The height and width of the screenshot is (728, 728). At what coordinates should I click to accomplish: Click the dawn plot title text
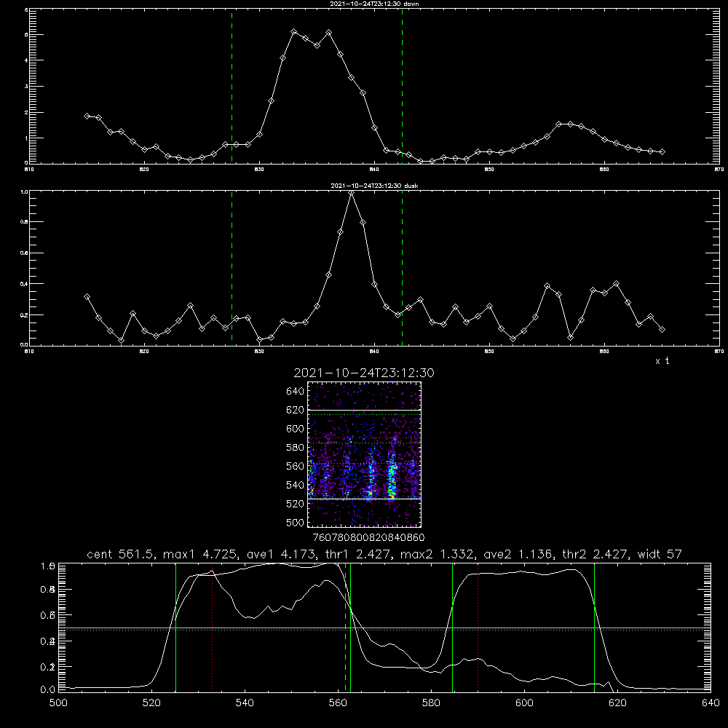(x=374, y=3)
